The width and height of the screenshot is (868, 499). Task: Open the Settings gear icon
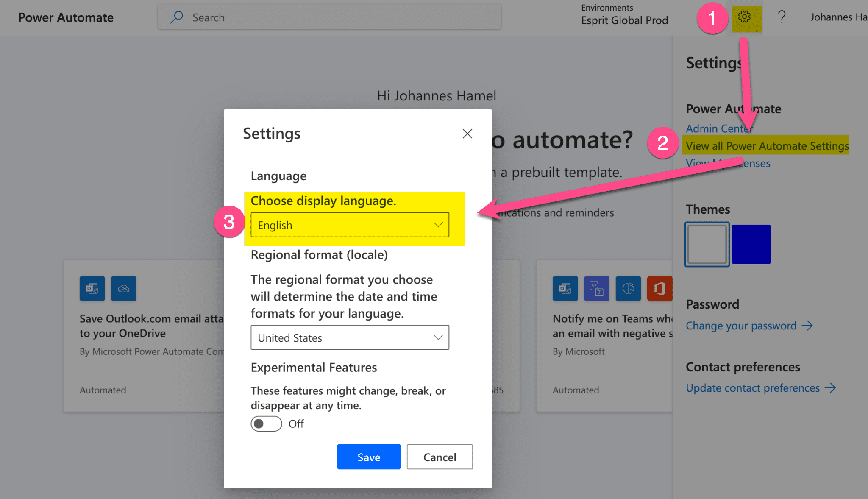(745, 17)
